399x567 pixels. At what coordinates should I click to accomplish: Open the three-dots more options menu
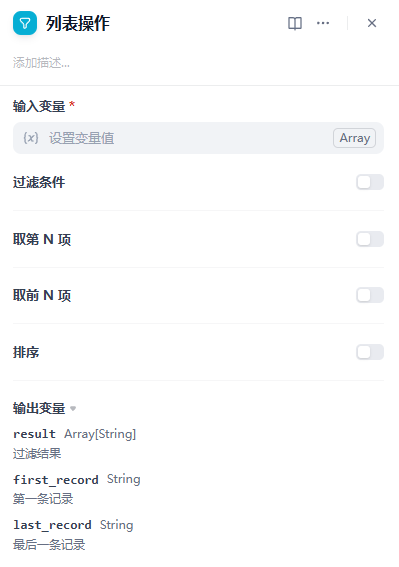click(323, 24)
